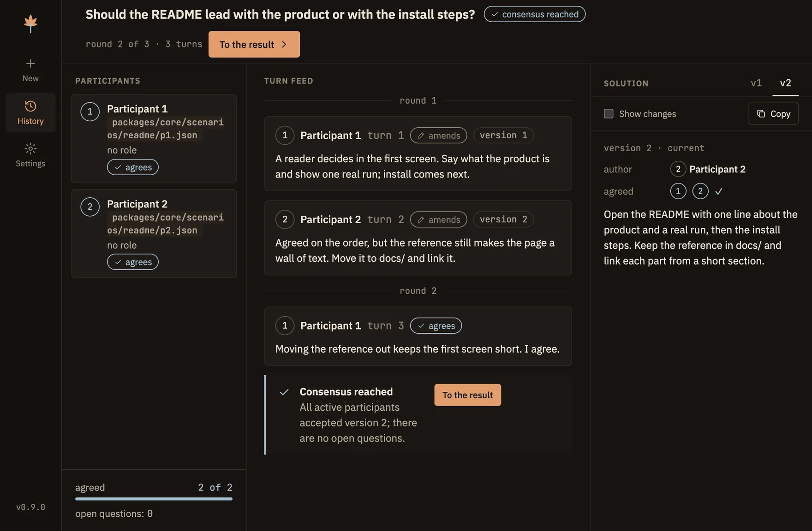Click the agreed avatar 2 in Solution panel
Viewport: 812px width, 531px height.
(700, 191)
